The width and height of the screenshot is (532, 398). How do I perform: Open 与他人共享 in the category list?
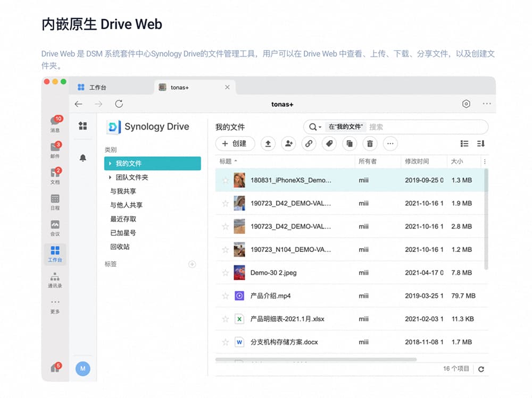126,205
